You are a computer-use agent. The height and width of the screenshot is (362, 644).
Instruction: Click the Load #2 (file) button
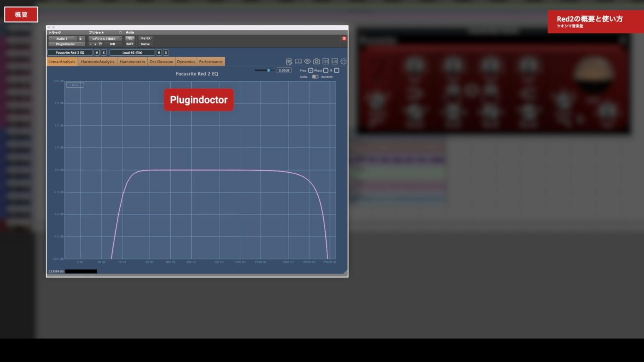132,53
